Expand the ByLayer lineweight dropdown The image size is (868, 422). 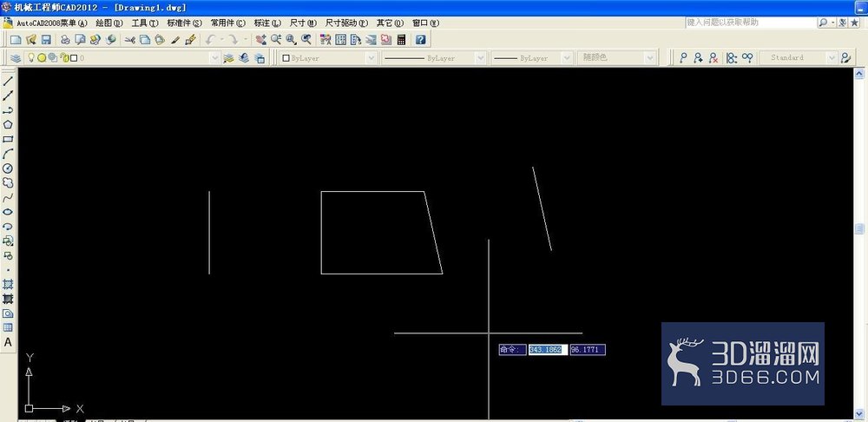pos(566,57)
